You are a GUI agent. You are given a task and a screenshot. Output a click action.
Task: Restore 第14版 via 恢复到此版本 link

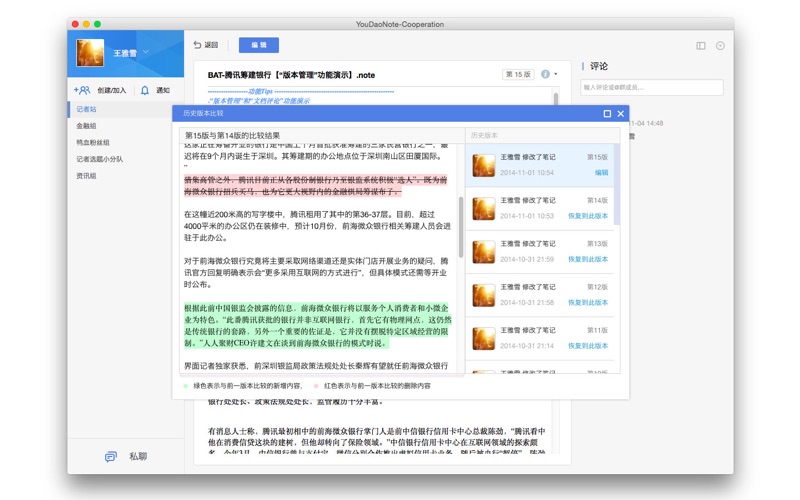(588, 216)
